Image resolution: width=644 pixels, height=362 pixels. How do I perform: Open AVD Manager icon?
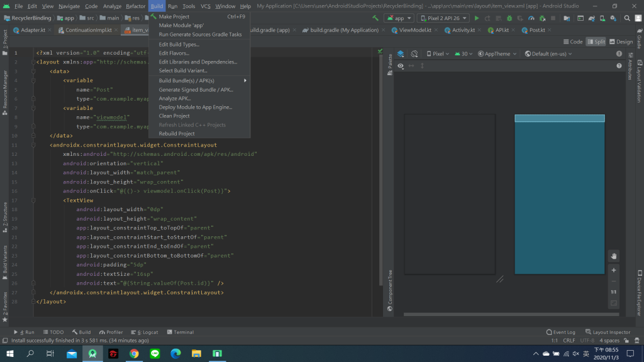pyautogui.click(x=602, y=18)
